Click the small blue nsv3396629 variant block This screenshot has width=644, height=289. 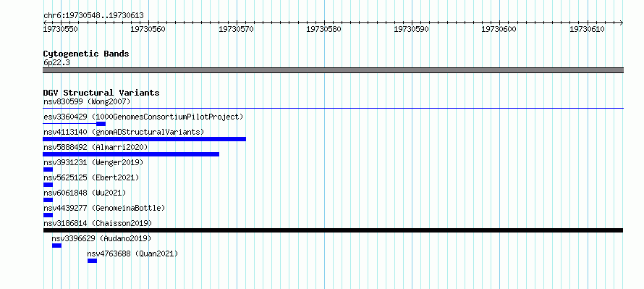[56, 246]
